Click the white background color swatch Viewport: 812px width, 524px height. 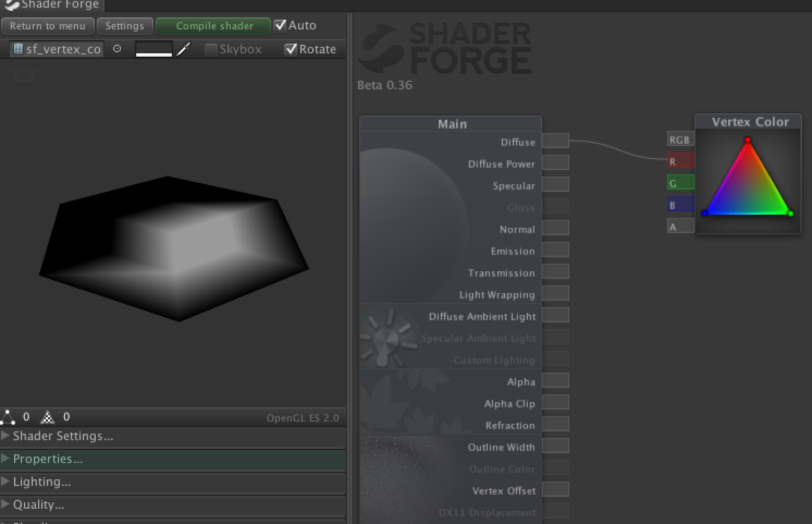tap(154, 49)
